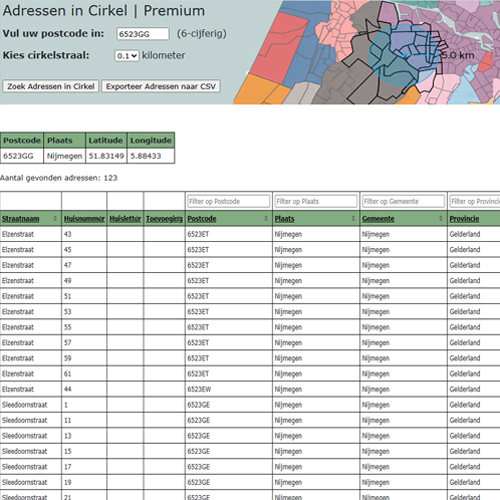This screenshot has height=500, width=500.
Task: Click the Kies cirkelstraal label
Action: (46, 55)
